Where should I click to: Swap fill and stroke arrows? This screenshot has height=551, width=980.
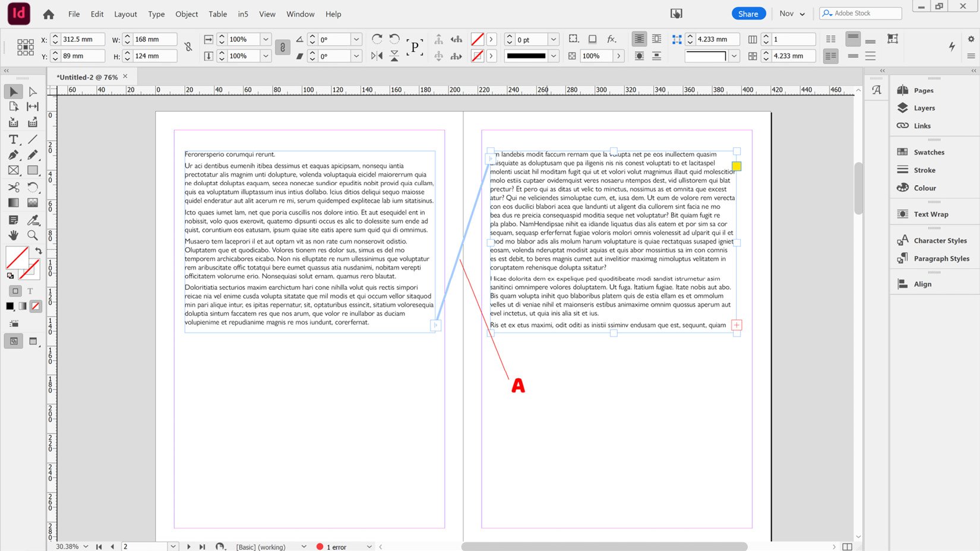(39, 251)
